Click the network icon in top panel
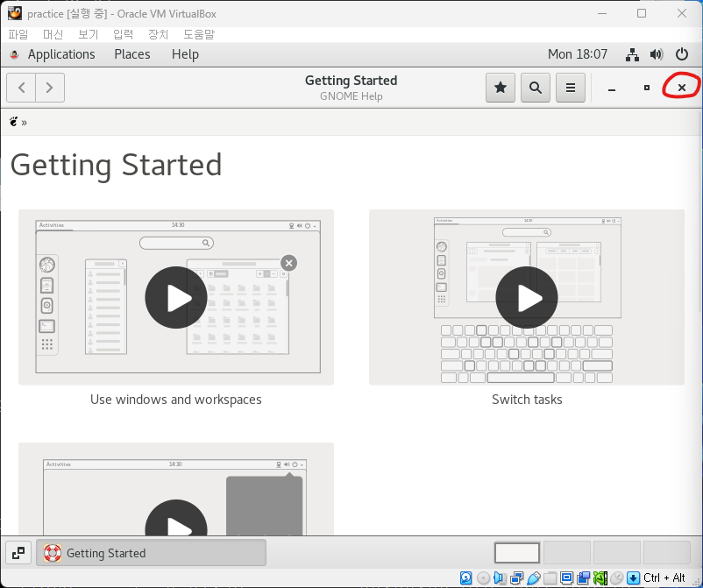The height and width of the screenshot is (588, 703). [x=632, y=54]
